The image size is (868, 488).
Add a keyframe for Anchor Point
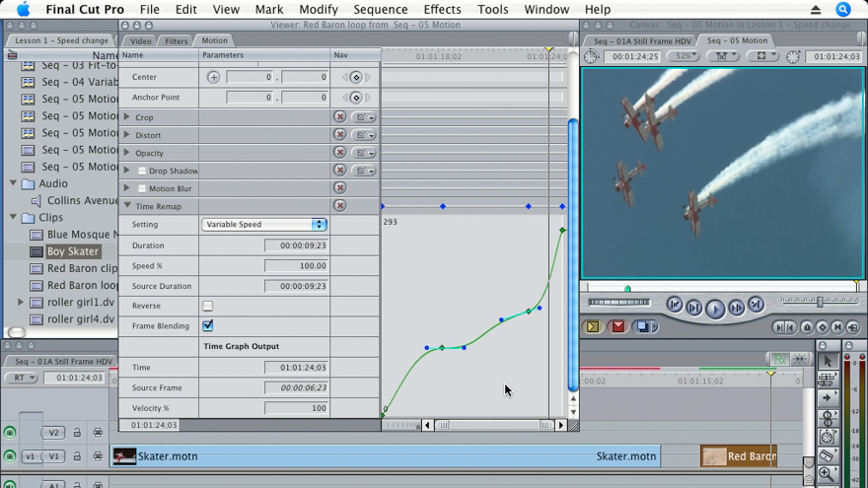pos(356,98)
